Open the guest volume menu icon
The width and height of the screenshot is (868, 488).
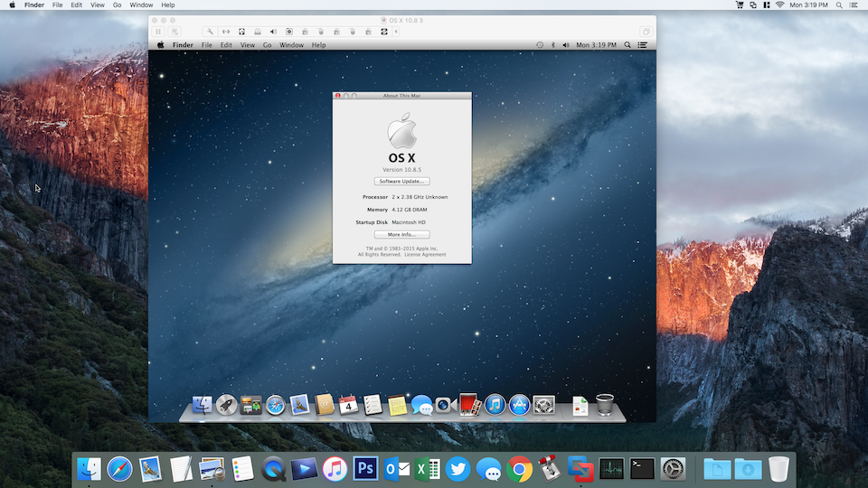[x=566, y=45]
